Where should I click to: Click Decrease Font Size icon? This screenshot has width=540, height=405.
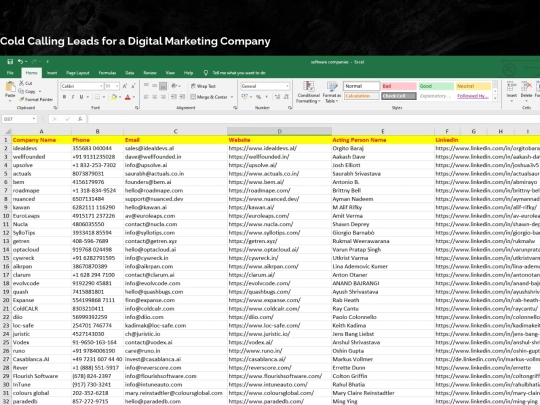pos(133,86)
